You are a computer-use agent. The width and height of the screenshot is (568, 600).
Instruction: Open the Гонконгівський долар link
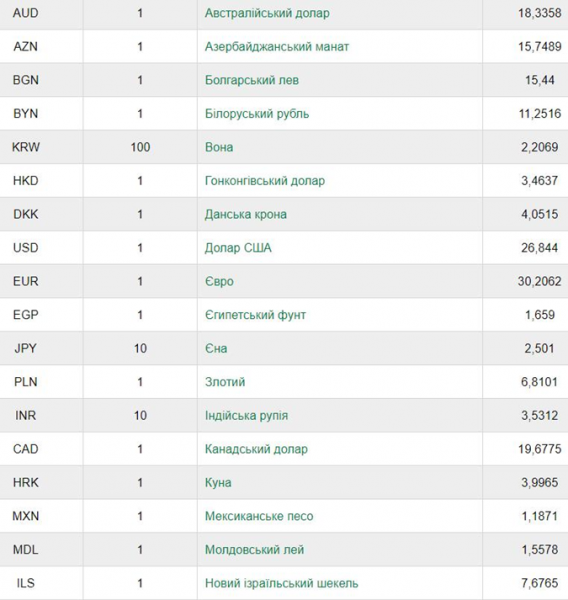(x=264, y=181)
